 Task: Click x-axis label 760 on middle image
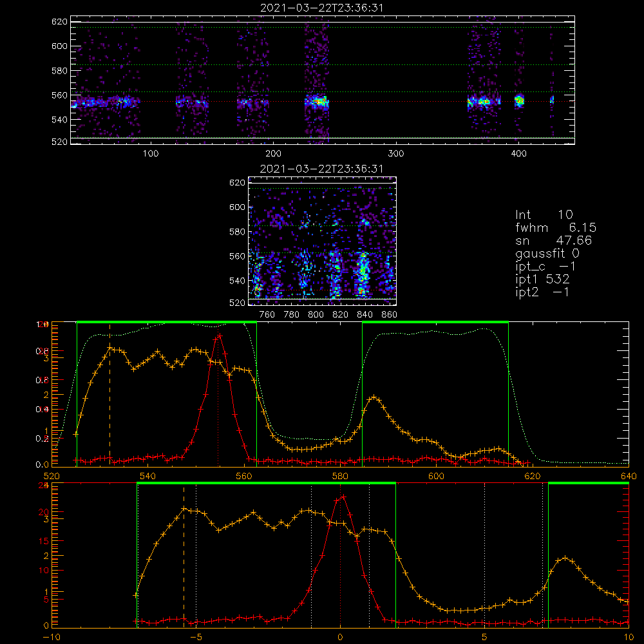pyautogui.click(x=267, y=315)
